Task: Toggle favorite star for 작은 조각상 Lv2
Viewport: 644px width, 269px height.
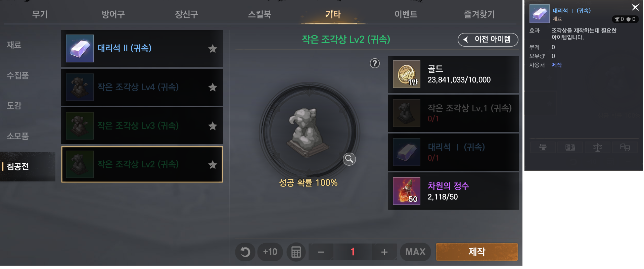Action: (213, 165)
